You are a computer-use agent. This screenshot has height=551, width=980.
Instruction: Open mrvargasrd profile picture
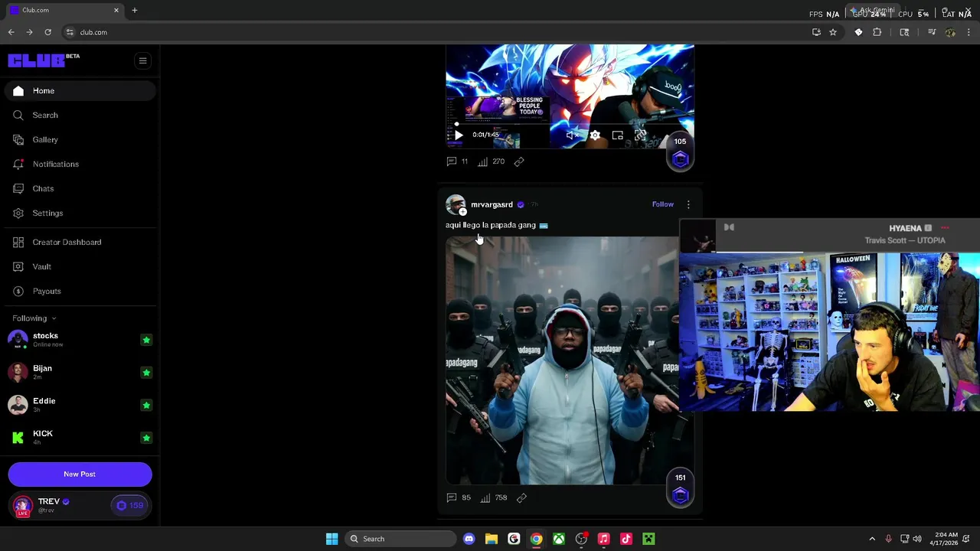(456, 205)
